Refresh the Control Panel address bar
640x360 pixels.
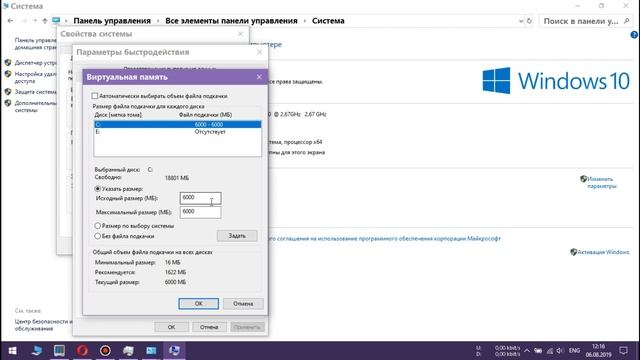click(x=529, y=21)
